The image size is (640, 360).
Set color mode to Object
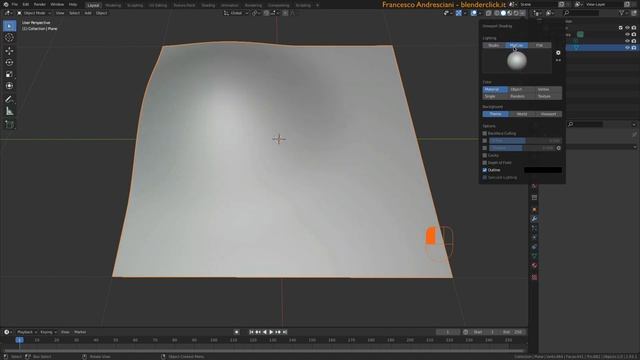[521, 89]
